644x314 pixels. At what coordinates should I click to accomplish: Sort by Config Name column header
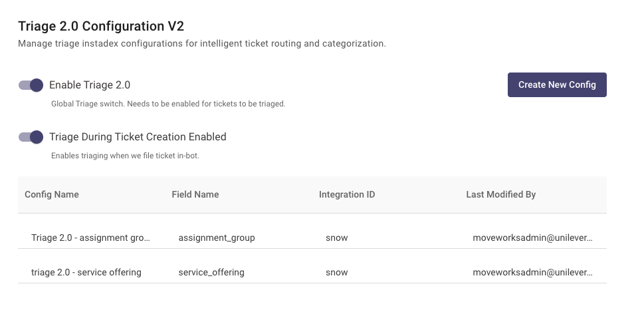point(52,194)
